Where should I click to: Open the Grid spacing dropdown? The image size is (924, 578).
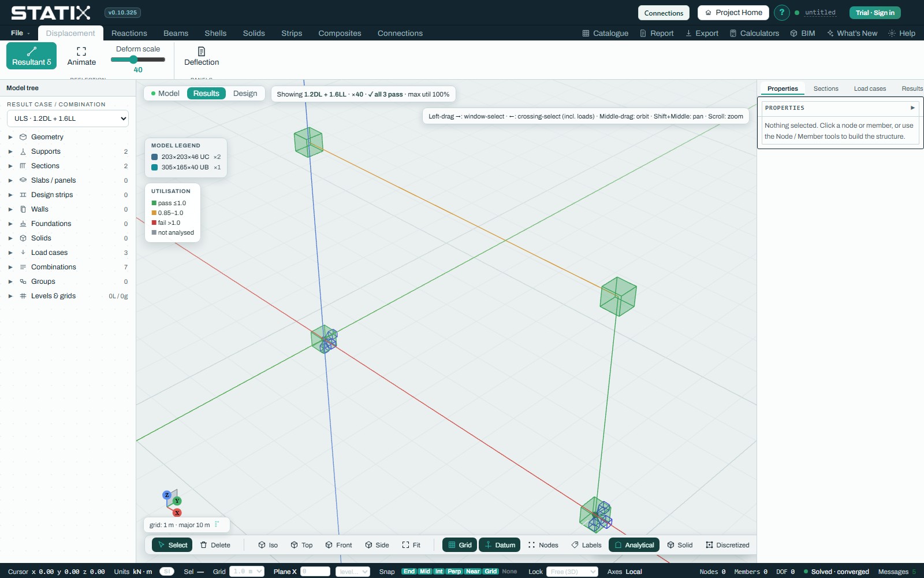tap(247, 572)
